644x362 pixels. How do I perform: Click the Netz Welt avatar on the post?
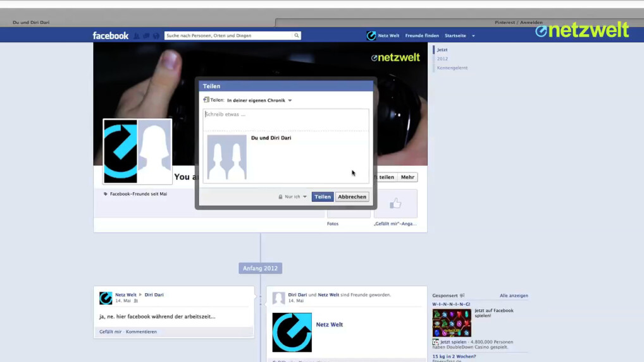pos(106,298)
